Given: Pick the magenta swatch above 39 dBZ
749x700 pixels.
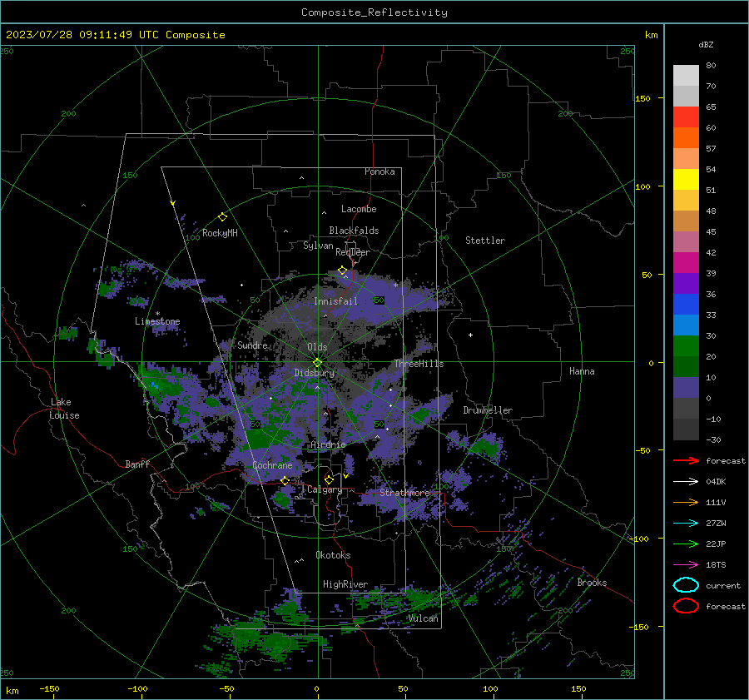Looking at the screenshot, I should click(686, 263).
